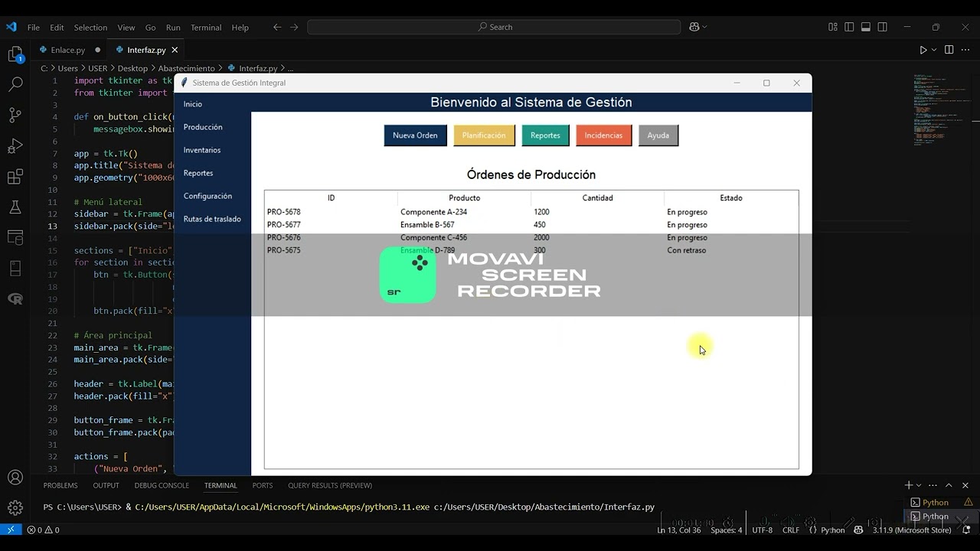Click the yellow Planificación button

coord(484,135)
